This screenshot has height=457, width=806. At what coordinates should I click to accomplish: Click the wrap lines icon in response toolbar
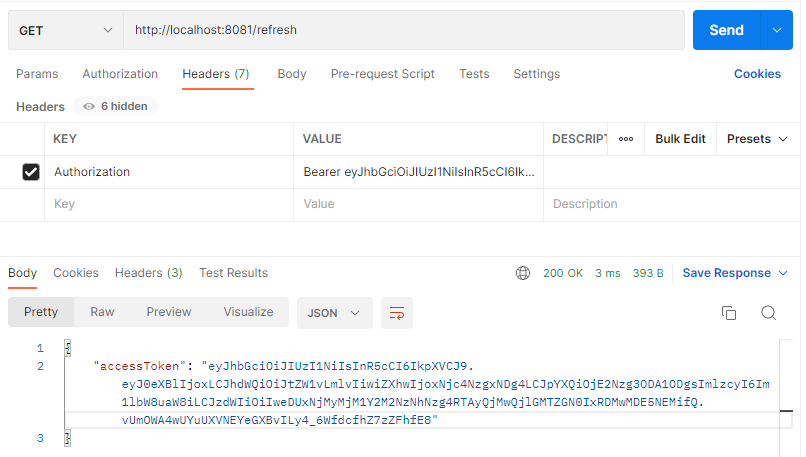397,313
